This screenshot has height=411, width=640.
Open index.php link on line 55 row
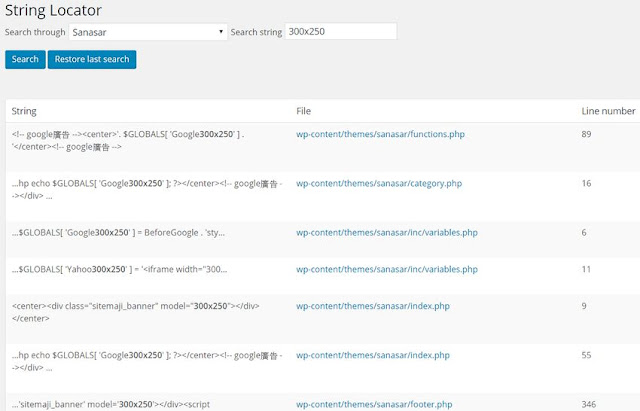[373, 355]
